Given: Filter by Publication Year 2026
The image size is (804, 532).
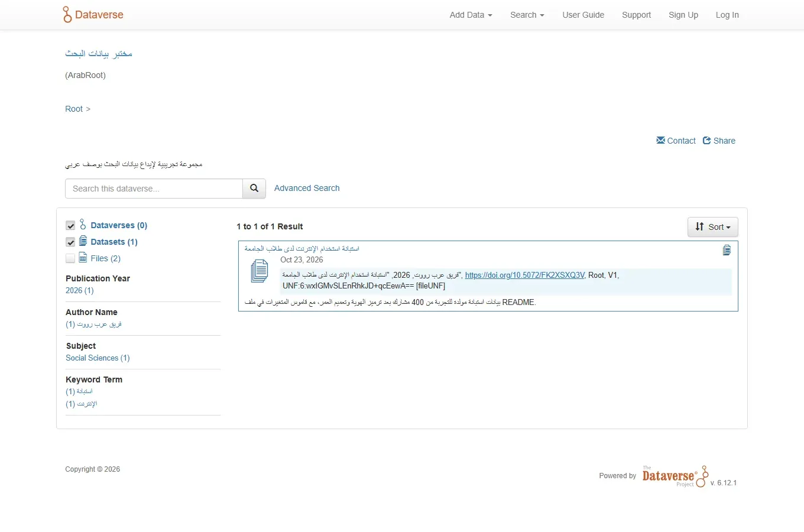Looking at the screenshot, I should 80,290.
